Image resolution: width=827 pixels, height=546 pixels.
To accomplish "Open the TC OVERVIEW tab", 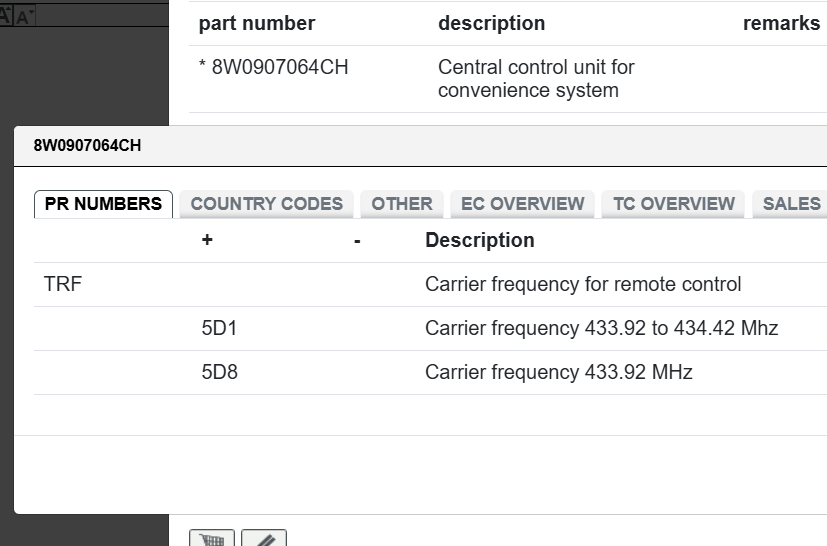I will pyautogui.click(x=673, y=204).
